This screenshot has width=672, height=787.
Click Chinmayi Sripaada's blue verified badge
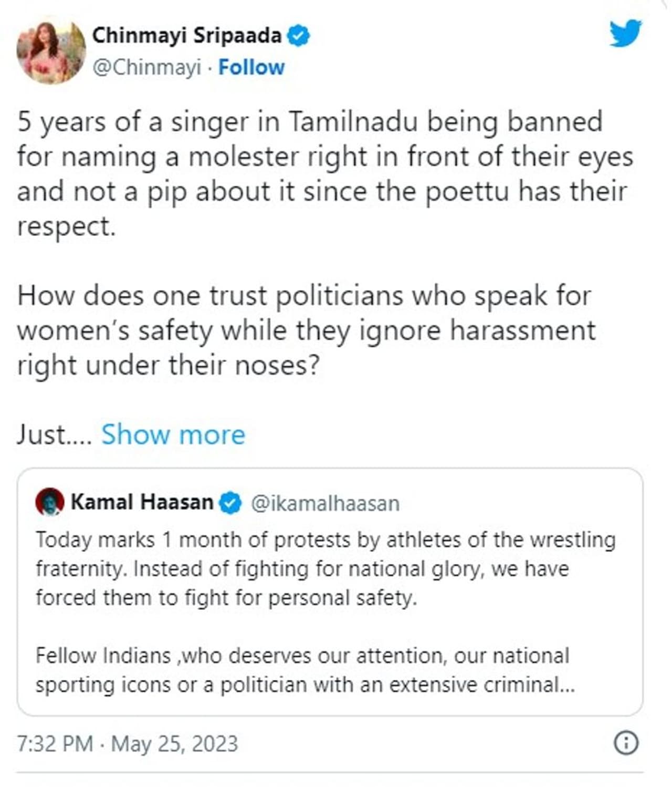[x=299, y=36]
